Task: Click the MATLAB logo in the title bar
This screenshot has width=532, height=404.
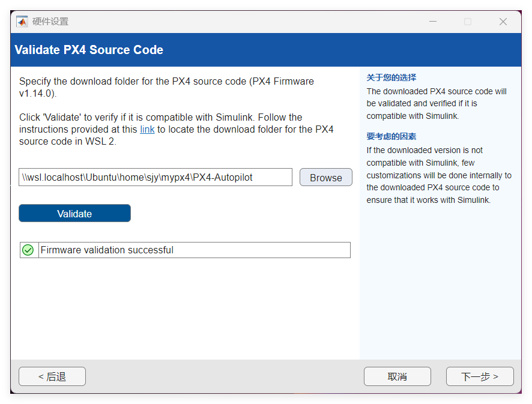Action: coord(22,22)
